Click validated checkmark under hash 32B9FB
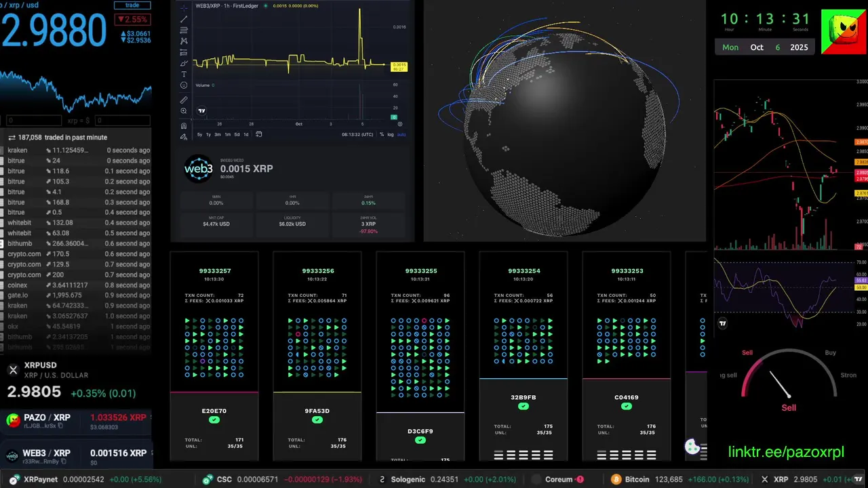The image size is (868, 488). (x=524, y=407)
